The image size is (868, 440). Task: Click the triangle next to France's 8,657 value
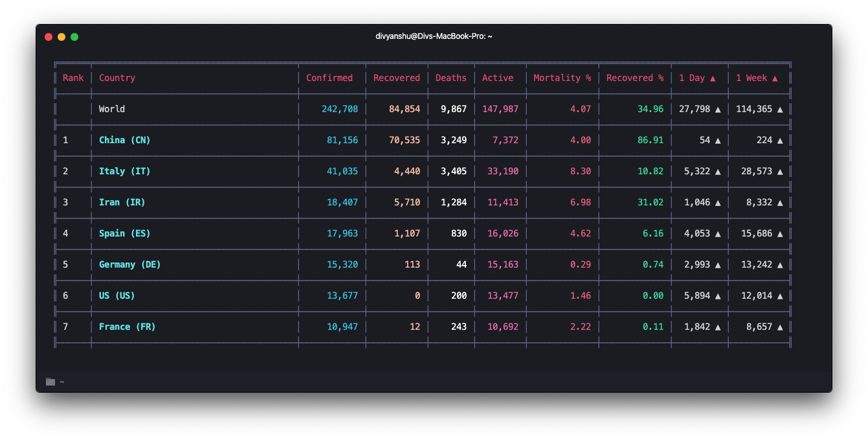779,327
